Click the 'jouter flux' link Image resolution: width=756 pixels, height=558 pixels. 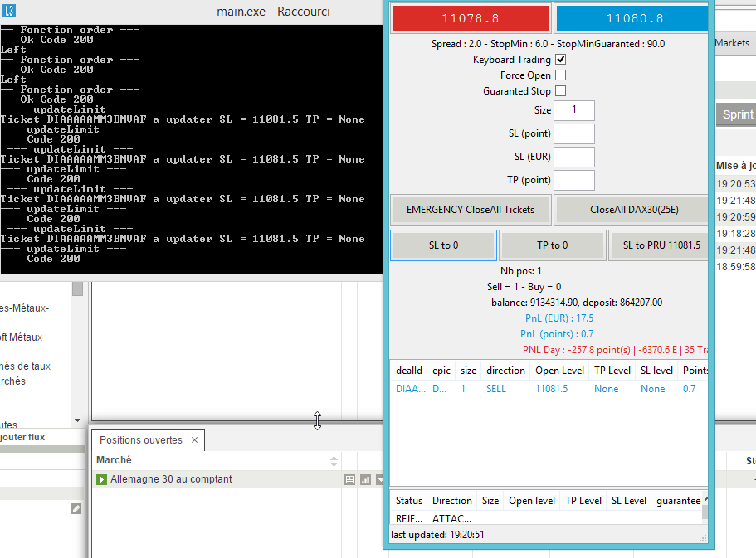coord(22,437)
